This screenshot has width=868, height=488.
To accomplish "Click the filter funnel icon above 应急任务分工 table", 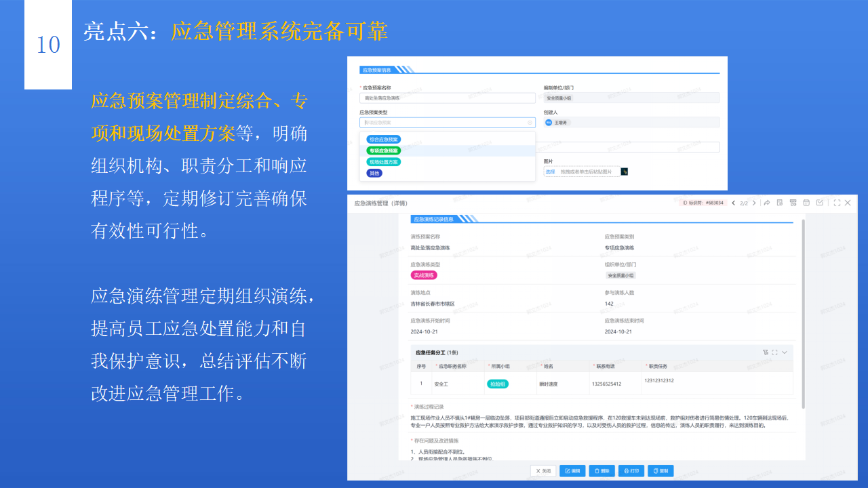I will click(766, 352).
